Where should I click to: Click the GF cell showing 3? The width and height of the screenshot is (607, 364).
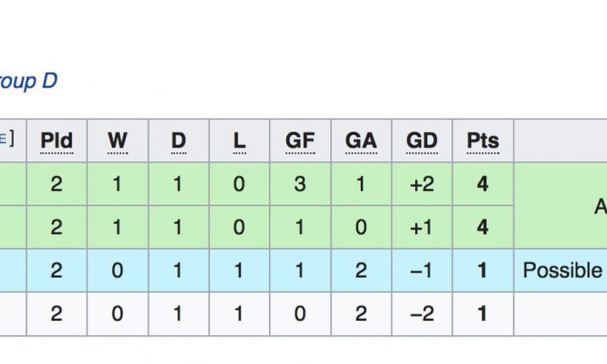click(x=301, y=184)
